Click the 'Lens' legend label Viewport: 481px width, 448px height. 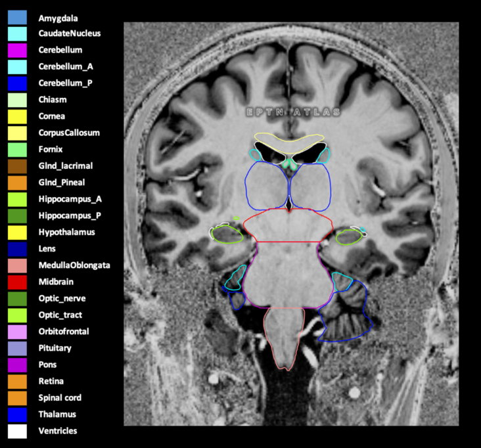click(47, 248)
